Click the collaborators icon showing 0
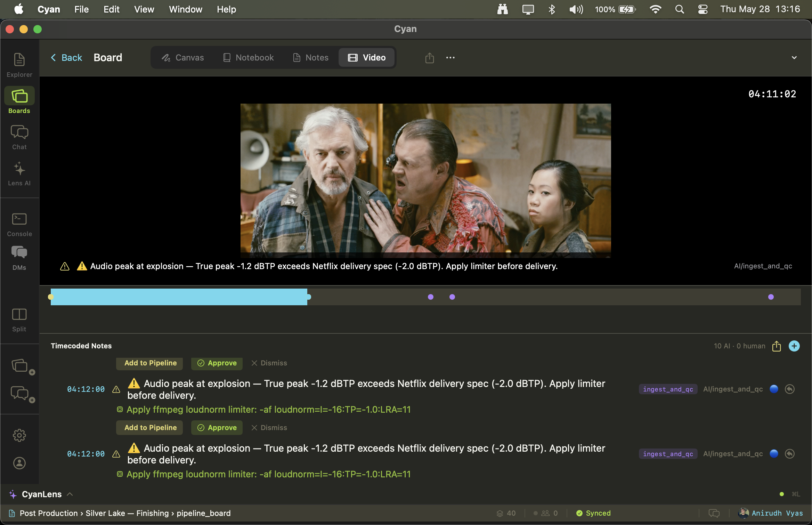Image resolution: width=812 pixels, height=525 pixels. click(545, 513)
